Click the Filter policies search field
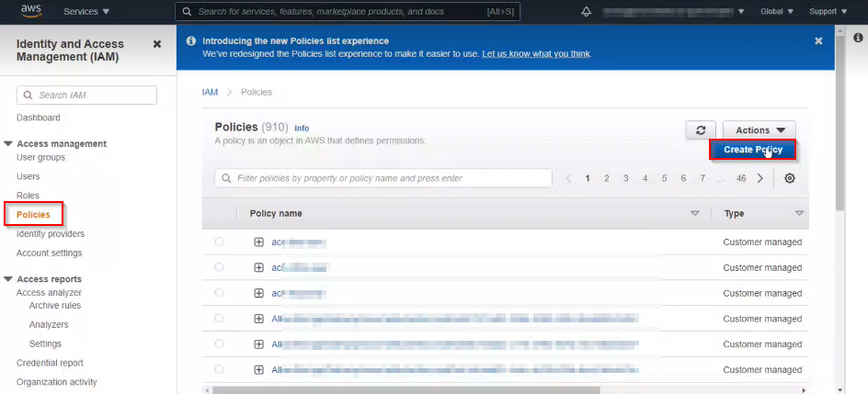The image size is (868, 394). (x=383, y=178)
